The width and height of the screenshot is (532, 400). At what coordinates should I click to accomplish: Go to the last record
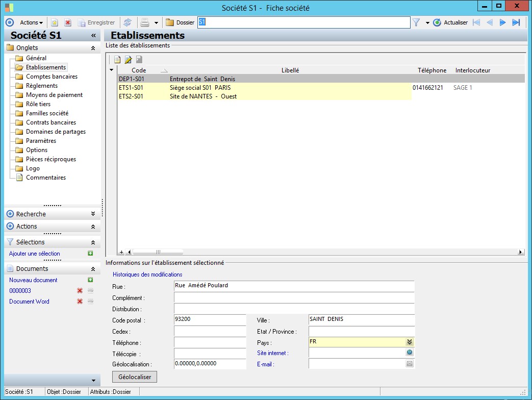[x=516, y=22]
